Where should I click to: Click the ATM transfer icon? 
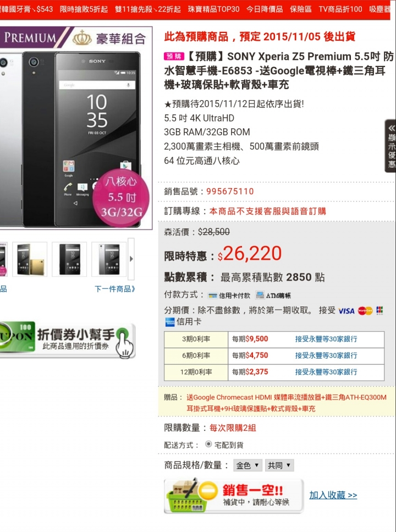(x=260, y=295)
